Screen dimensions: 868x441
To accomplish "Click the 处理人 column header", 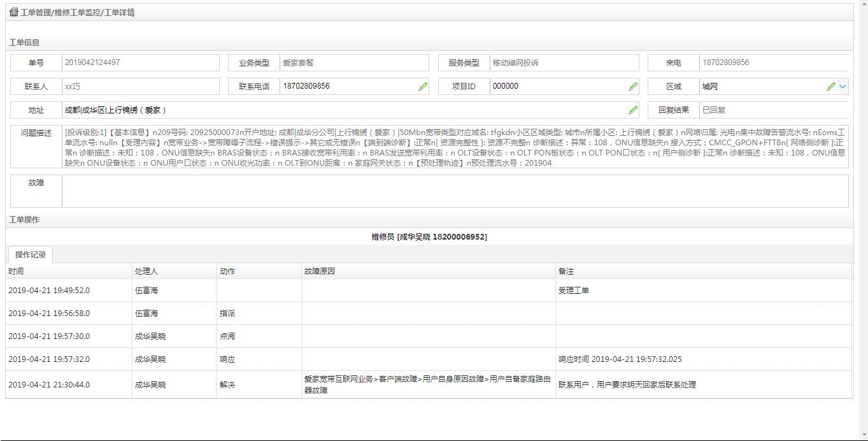I will [x=146, y=271].
